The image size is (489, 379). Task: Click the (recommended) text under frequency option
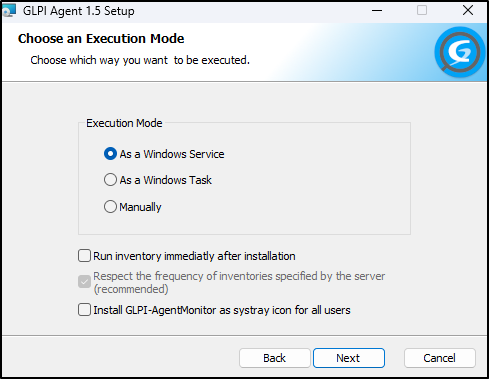(x=131, y=289)
